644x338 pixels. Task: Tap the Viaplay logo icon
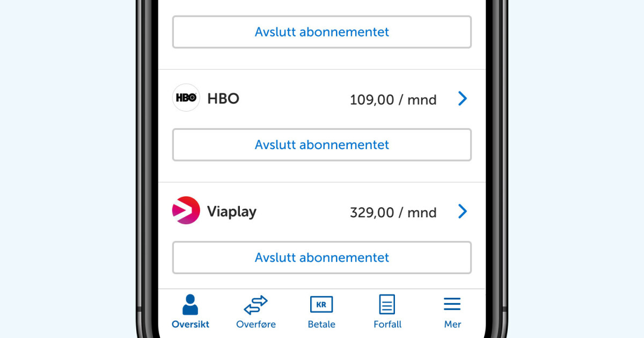pyautogui.click(x=186, y=210)
